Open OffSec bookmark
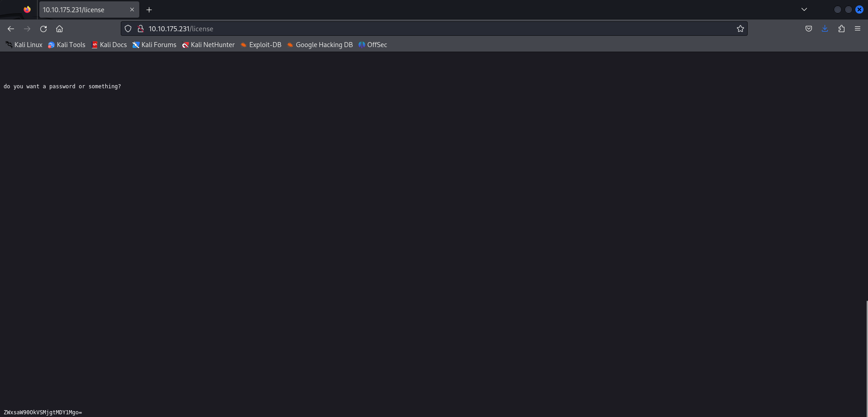The height and width of the screenshot is (417, 868). point(373,45)
